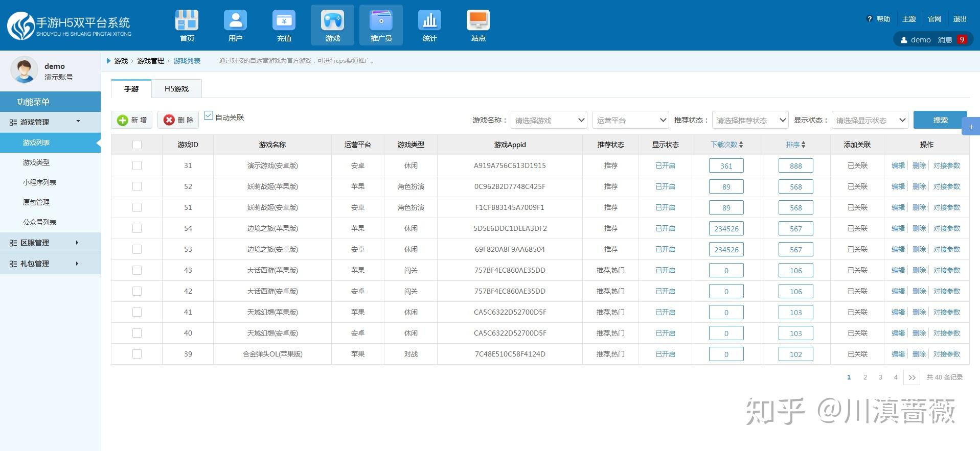This screenshot has height=451, width=980.
Task: Open the 请选择游戏 dropdown
Action: click(x=549, y=120)
